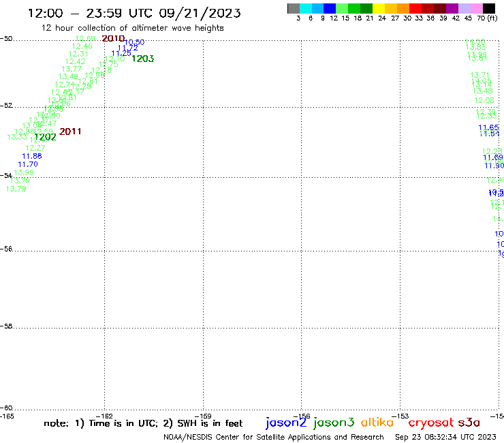Screen dimensions: 504x443
Task: Click the green time label '1202'
Action: point(45,137)
